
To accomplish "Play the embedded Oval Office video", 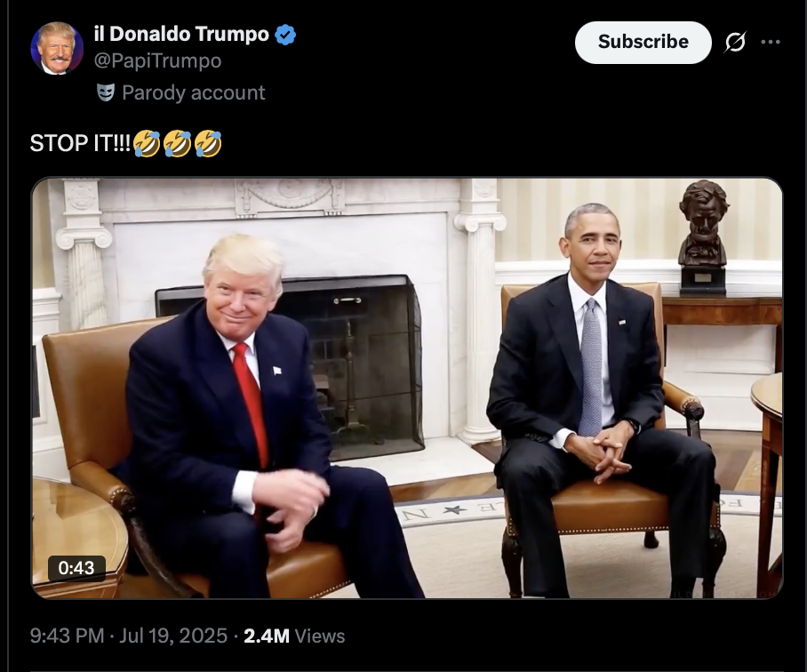I will [407, 388].
